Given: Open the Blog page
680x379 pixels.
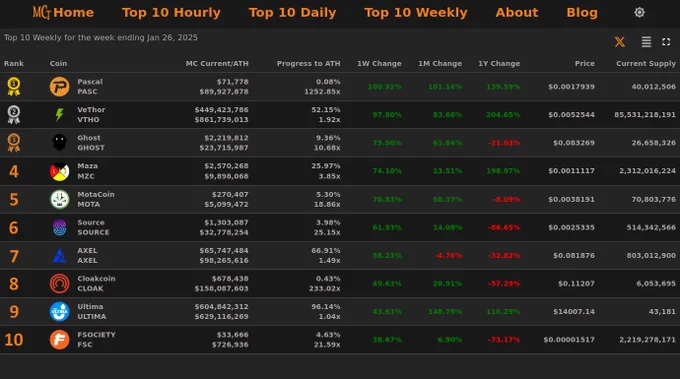Looking at the screenshot, I should click(582, 13).
